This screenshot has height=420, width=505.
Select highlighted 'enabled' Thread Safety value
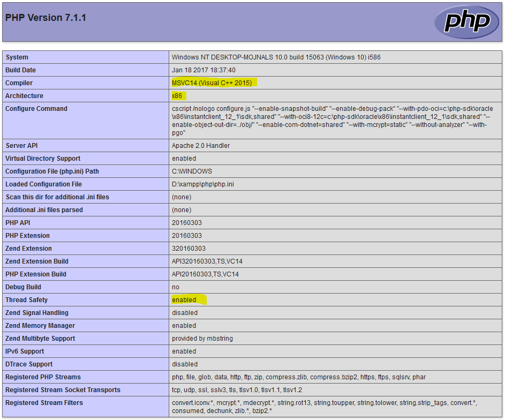(x=184, y=300)
